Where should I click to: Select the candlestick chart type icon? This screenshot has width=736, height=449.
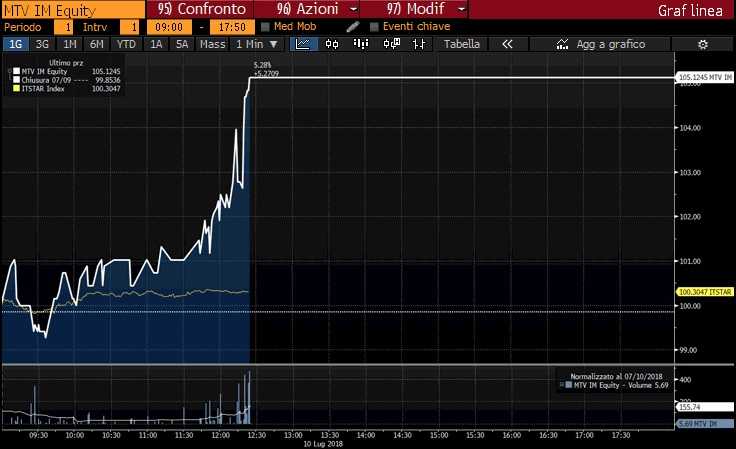332,44
